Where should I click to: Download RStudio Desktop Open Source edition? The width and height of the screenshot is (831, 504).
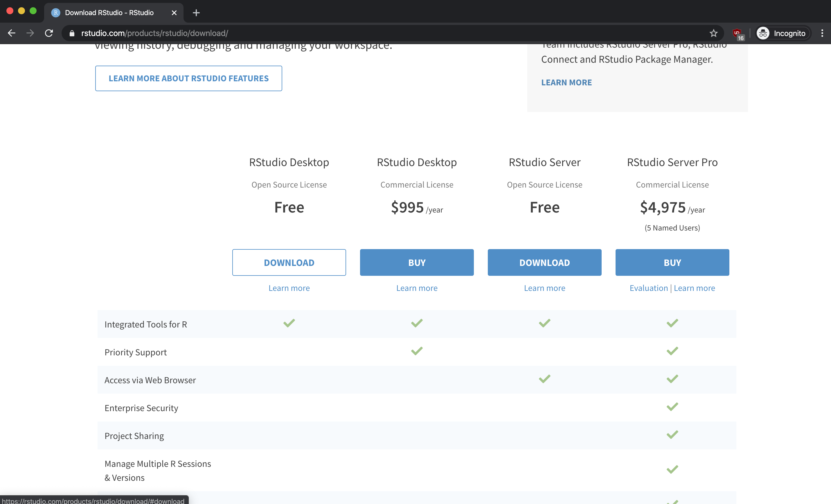289,262
